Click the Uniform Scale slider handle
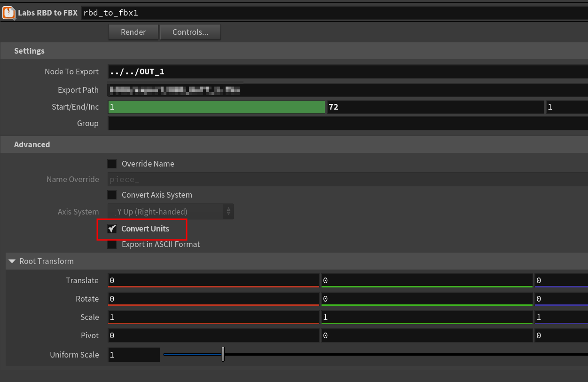The height and width of the screenshot is (382, 588). point(223,354)
